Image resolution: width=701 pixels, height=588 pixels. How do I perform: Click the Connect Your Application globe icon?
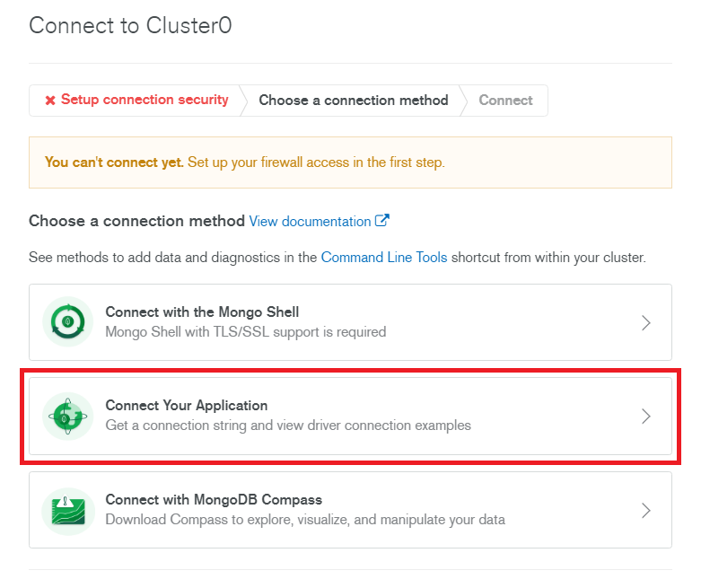click(x=67, y=417)
